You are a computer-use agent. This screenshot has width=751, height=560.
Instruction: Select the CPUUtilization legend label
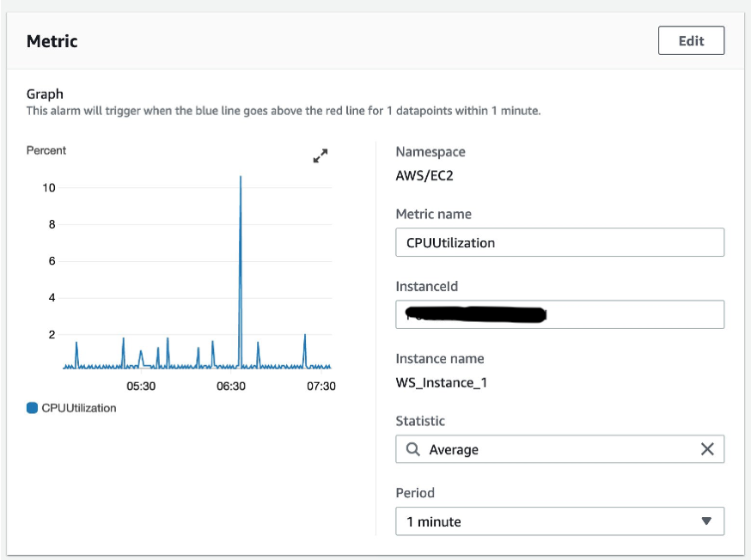coord(78,408)
